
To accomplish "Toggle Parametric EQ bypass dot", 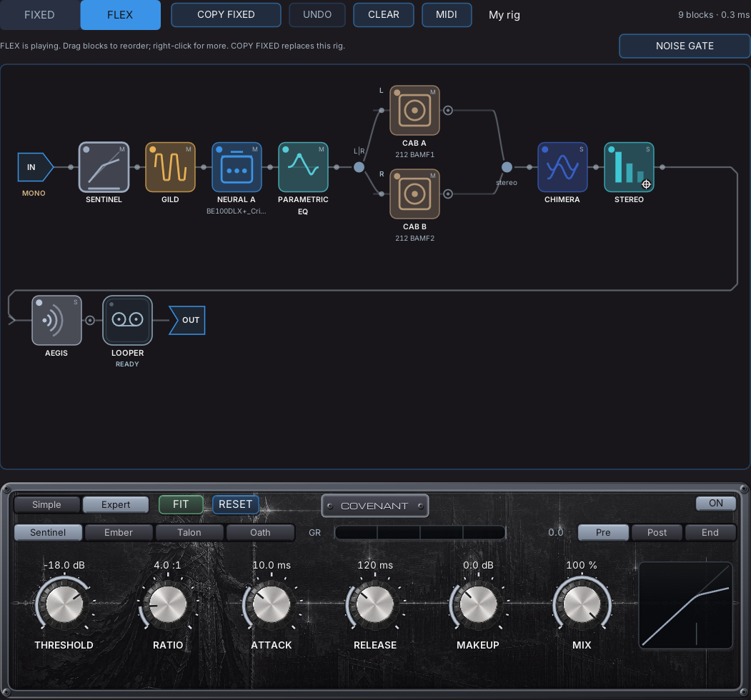I will pyautogui.click(x=285, y=149).
